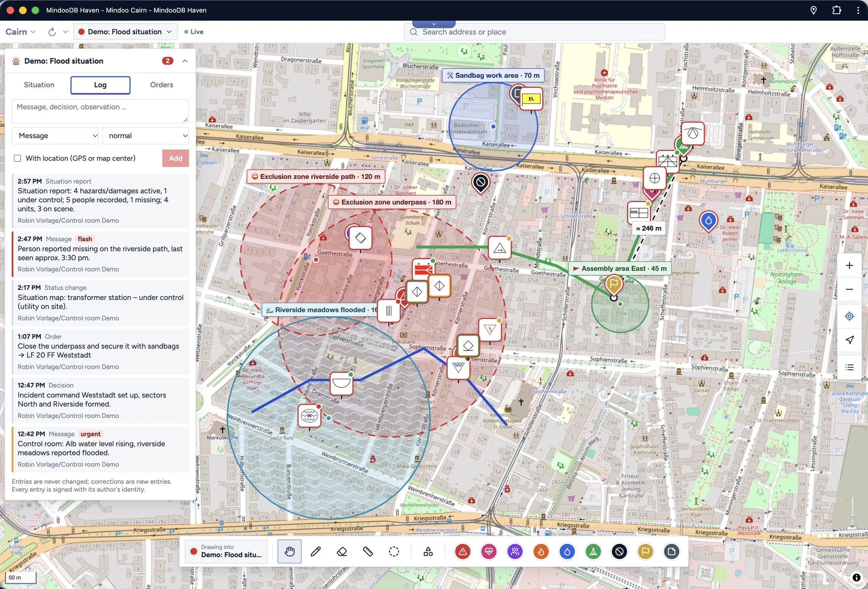Open the 2:57 PM Situation report entry
The height and width of the screenshot is (589, 868).
coord(100,201)
